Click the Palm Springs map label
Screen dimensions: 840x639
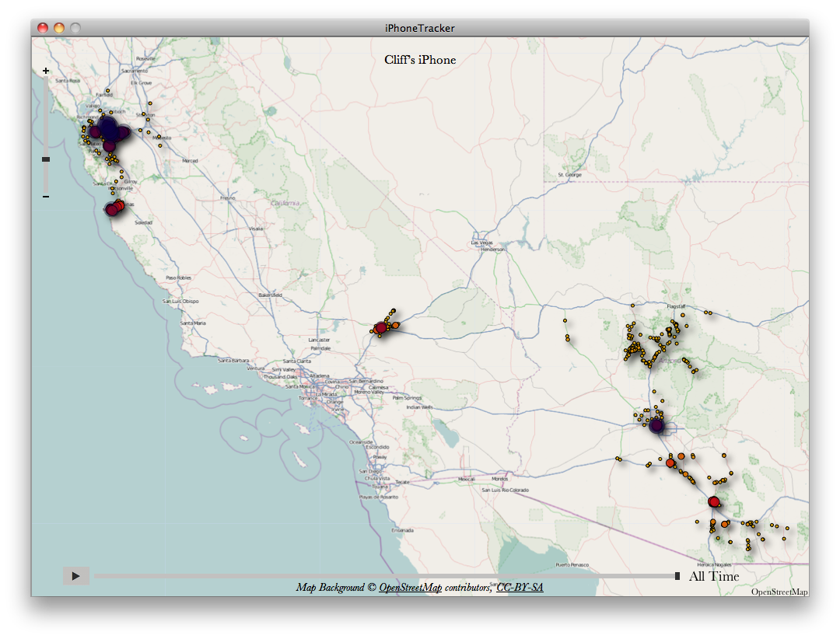(x=407, y=398)
